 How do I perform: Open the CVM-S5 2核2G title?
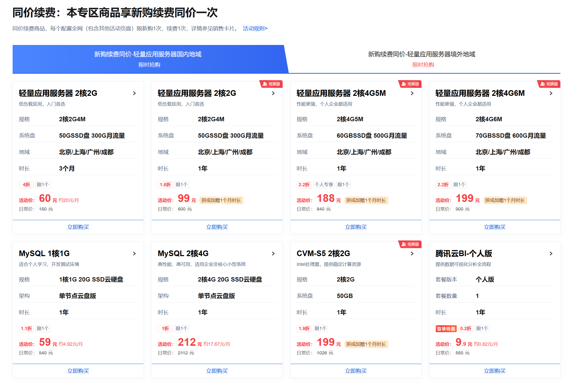click(323, 254)
